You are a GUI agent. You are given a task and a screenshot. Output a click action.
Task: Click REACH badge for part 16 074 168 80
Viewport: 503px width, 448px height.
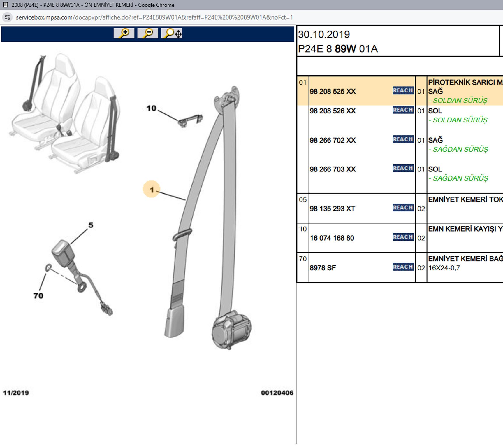coord(403,237)
